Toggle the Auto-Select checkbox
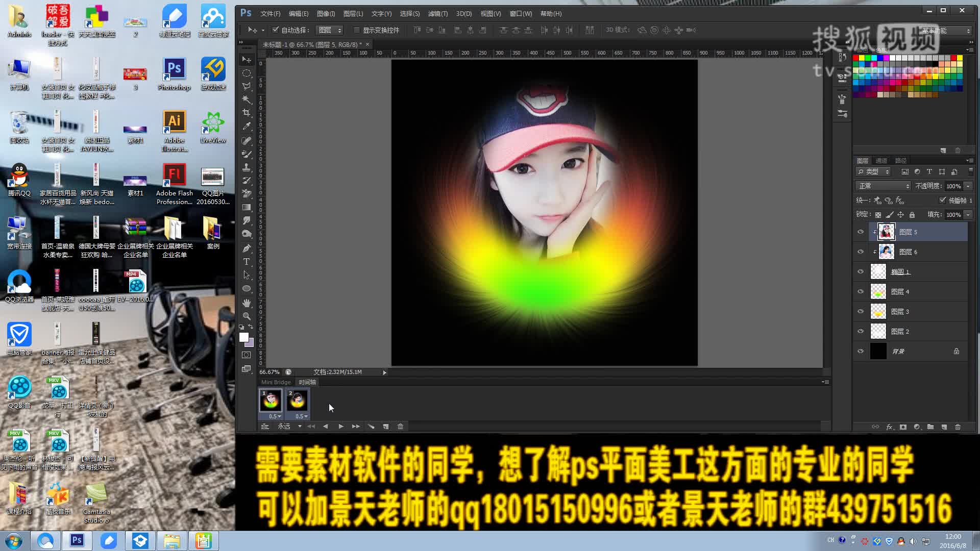 tap(276, 30)
